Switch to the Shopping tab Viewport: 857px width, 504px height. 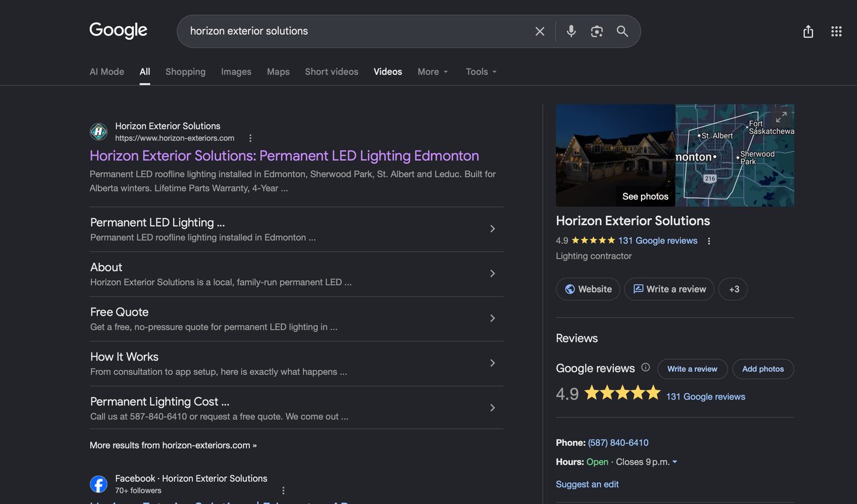(x=185, y=72)
